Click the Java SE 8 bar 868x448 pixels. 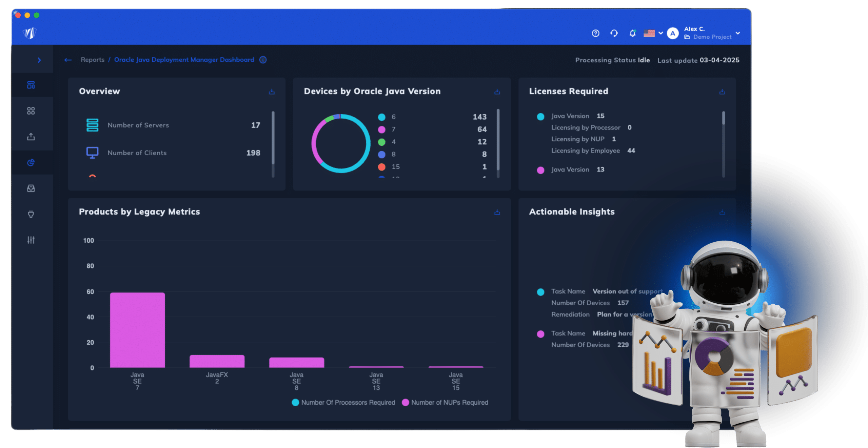point(297,362)
